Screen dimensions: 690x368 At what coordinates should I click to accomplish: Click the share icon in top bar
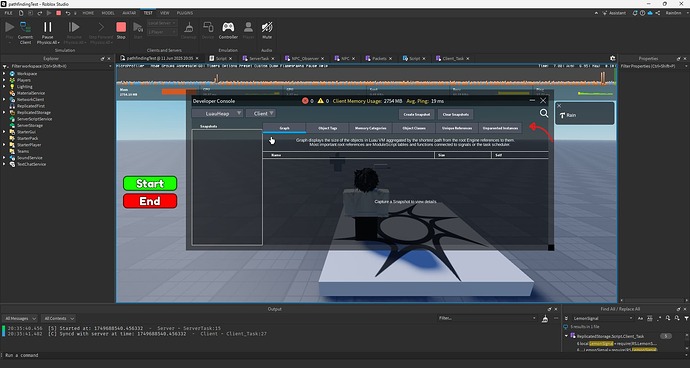(657, 13)
